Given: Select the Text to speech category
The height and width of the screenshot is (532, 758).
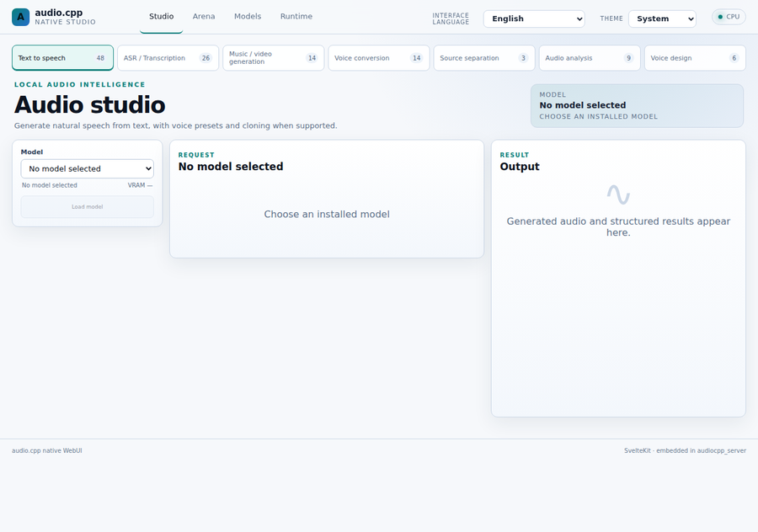Looking at the screenshot, I should pos(63,58).
